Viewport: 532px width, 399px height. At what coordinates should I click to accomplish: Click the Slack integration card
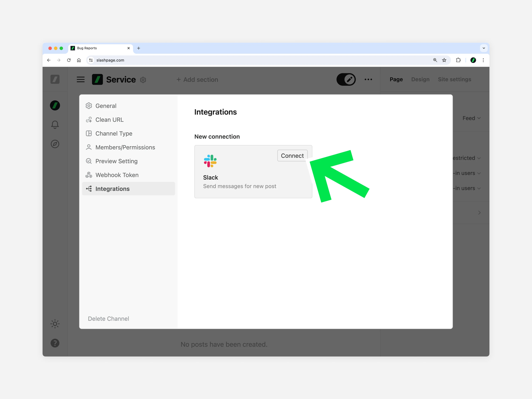253,172
